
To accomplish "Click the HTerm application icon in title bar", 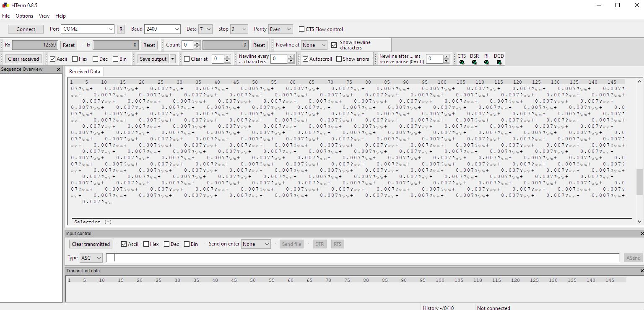I will click(x=5, y=5).
